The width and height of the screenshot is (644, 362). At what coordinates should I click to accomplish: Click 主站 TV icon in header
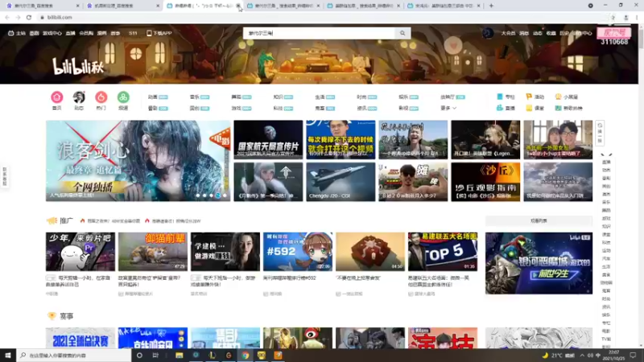17,33
